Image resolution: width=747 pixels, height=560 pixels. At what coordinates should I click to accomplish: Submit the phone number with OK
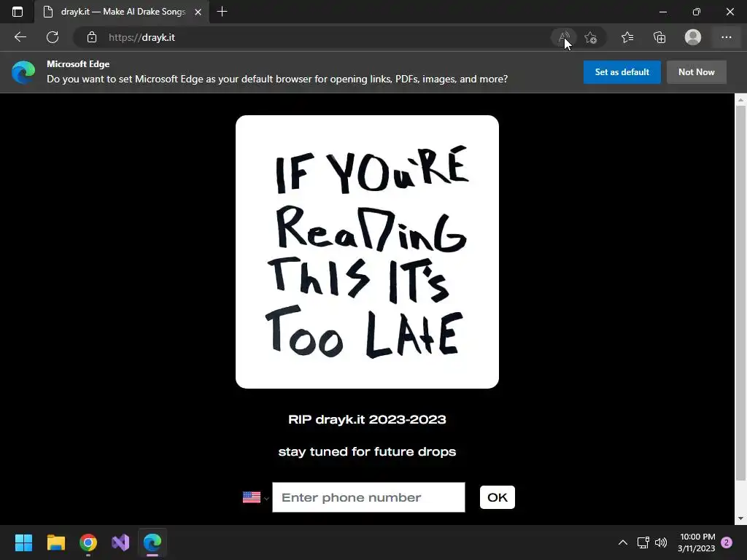497,497
